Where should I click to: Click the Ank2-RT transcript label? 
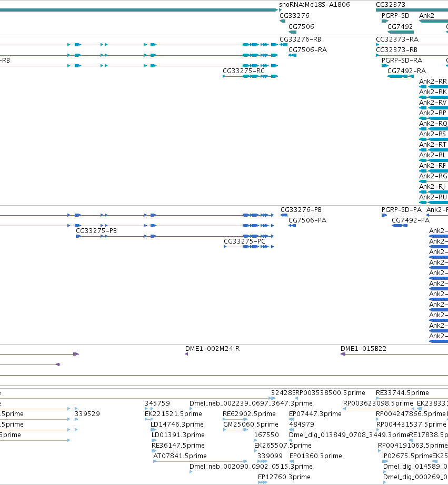click(x=433, y=145)
